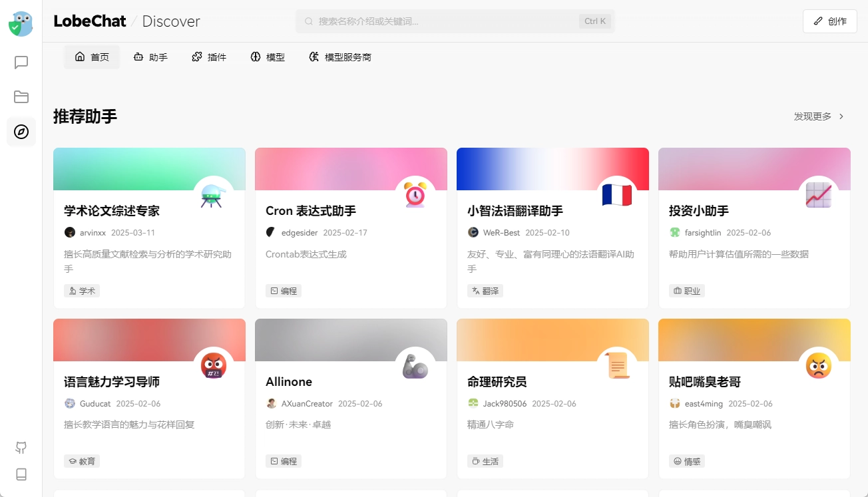Click the LobeChat owl avatar
The width and height of the screenshot is (868, 497).
pos(21,23)
